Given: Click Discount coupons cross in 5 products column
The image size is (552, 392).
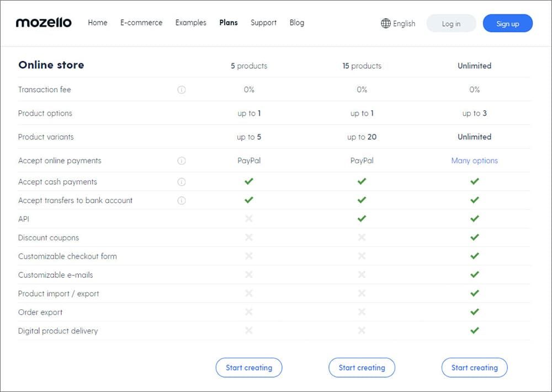Looking at the screenshot, I should click(249, 237).
